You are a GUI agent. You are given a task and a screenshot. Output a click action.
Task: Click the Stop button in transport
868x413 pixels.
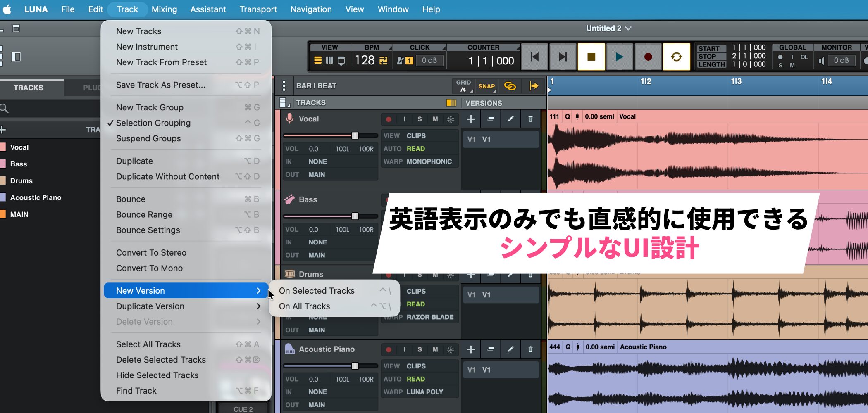591,57
